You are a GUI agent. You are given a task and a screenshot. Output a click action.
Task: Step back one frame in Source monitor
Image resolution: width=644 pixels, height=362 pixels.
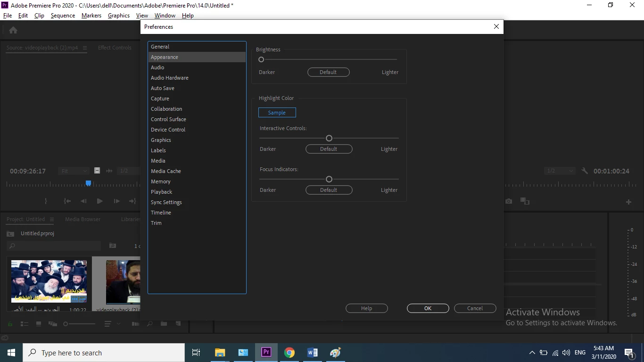point(83,201)
